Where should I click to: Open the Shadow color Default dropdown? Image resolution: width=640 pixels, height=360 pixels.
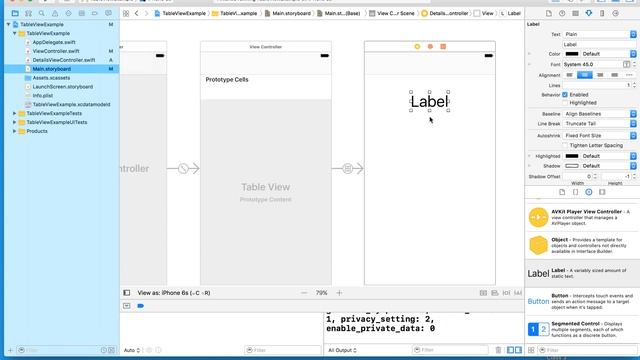(609, 166)
